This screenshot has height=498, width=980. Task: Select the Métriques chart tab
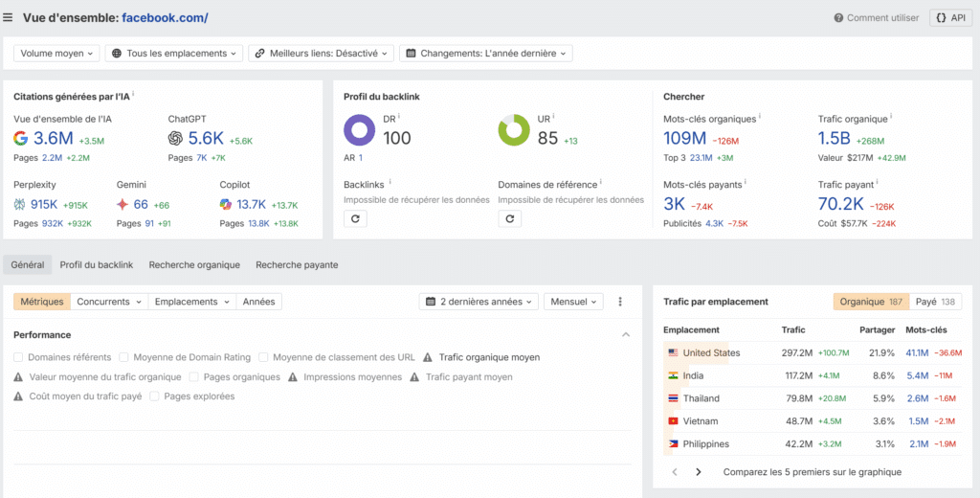[x=42, y=302]
